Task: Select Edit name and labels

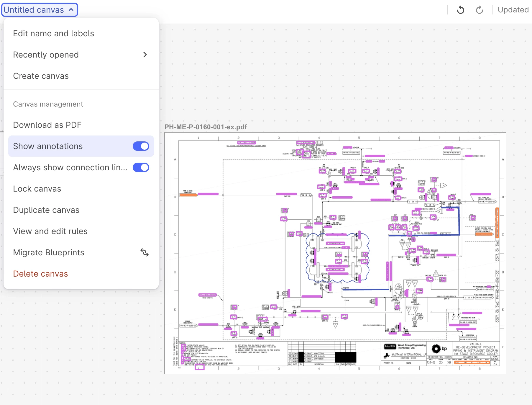Action: coord(54,33)
